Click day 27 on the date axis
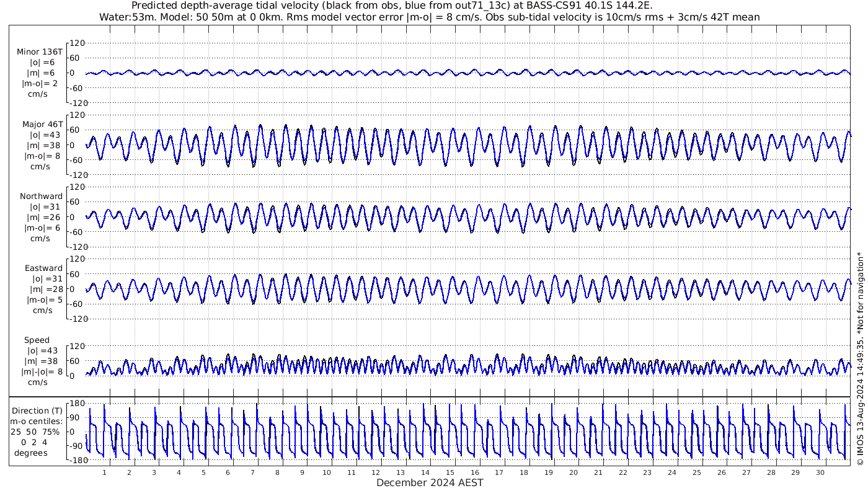 click(746, 472)
